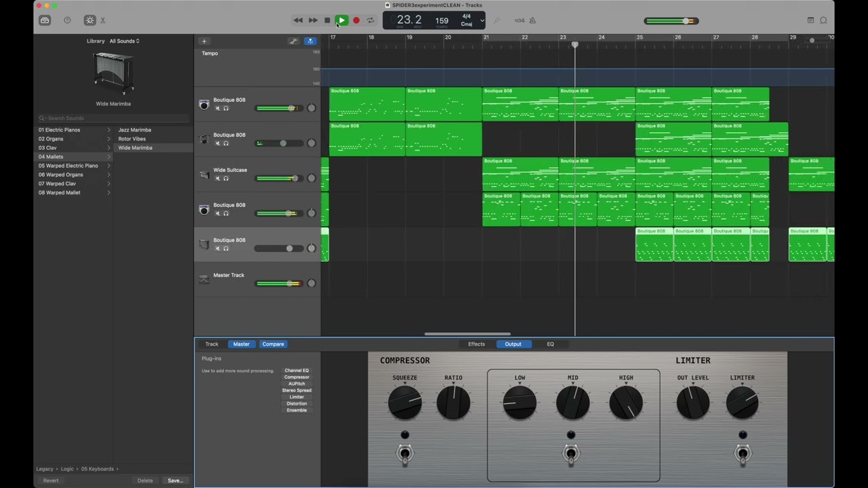Click the Wide Suitcase pan knob
This screenshot has width=868, height=488.
(x=311, y=178)
